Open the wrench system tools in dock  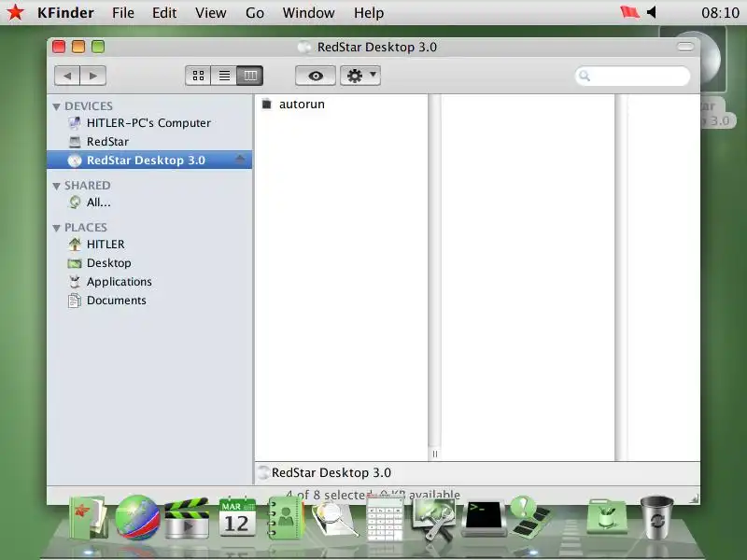(x=434, y=519)
